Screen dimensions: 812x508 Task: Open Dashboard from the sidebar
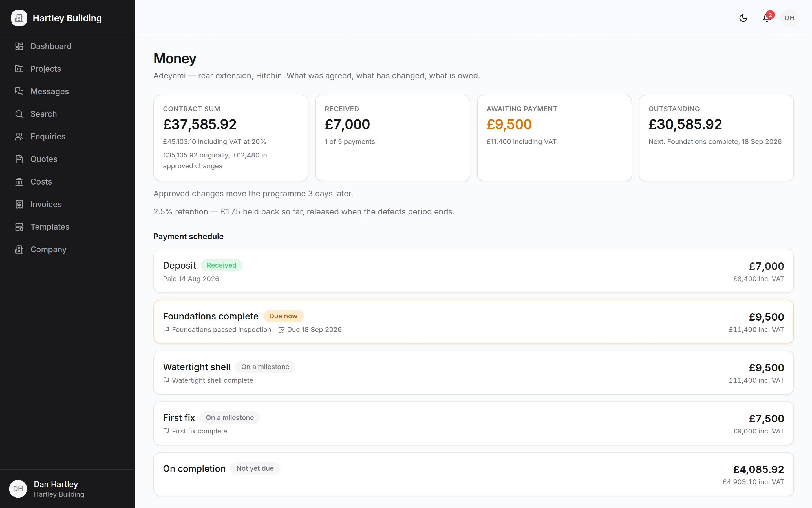coord(68,46)
